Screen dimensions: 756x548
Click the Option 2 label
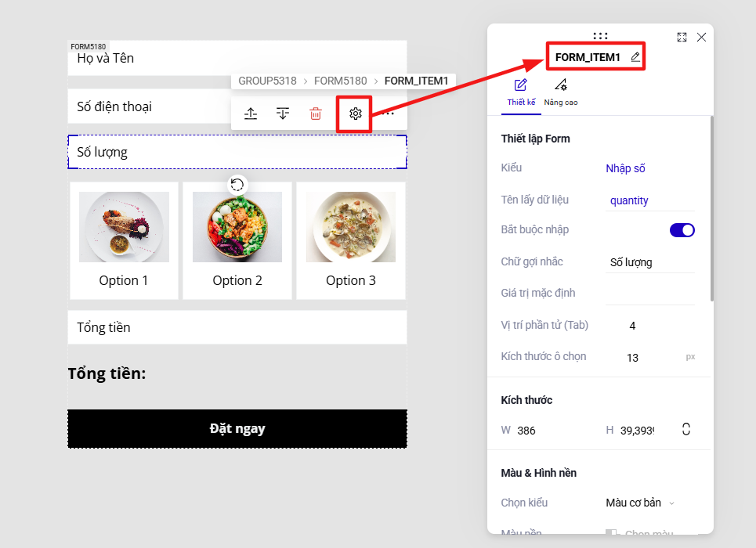237,280
